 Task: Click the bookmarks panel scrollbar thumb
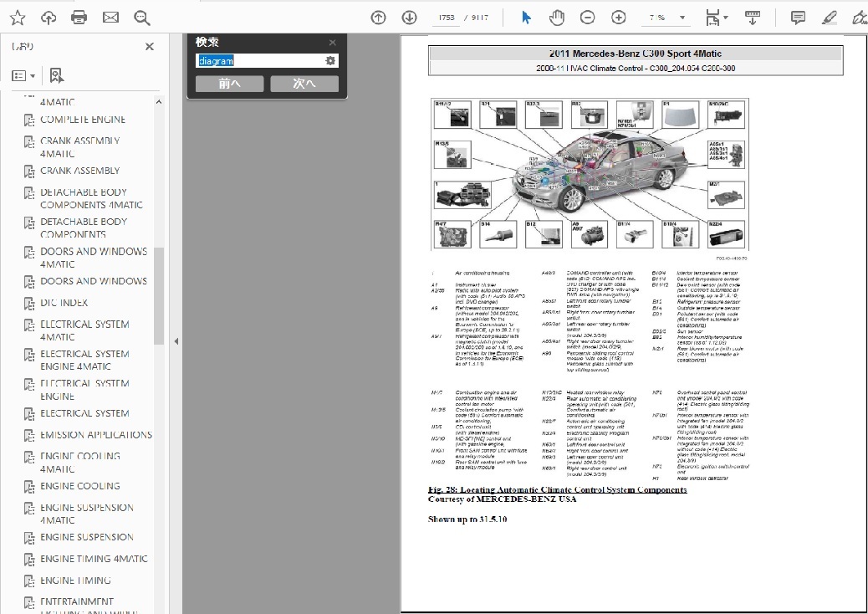[x=159, y=296]
